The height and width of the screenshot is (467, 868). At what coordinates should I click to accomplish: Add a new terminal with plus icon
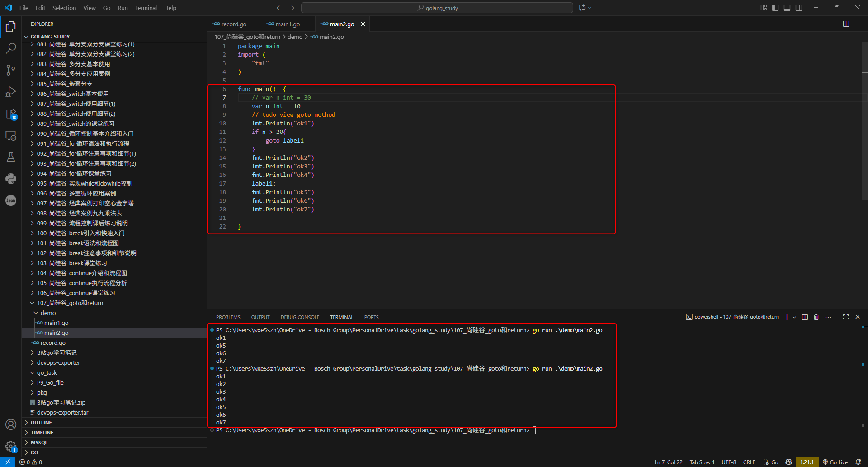click(787, 317)
